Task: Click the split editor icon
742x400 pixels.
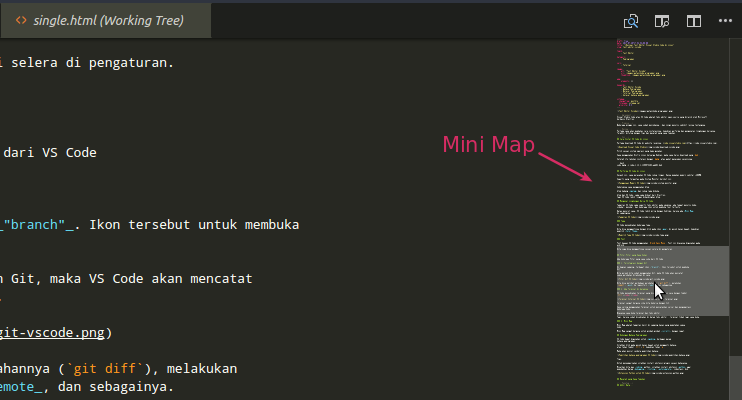Action: (x=694, y=21)
